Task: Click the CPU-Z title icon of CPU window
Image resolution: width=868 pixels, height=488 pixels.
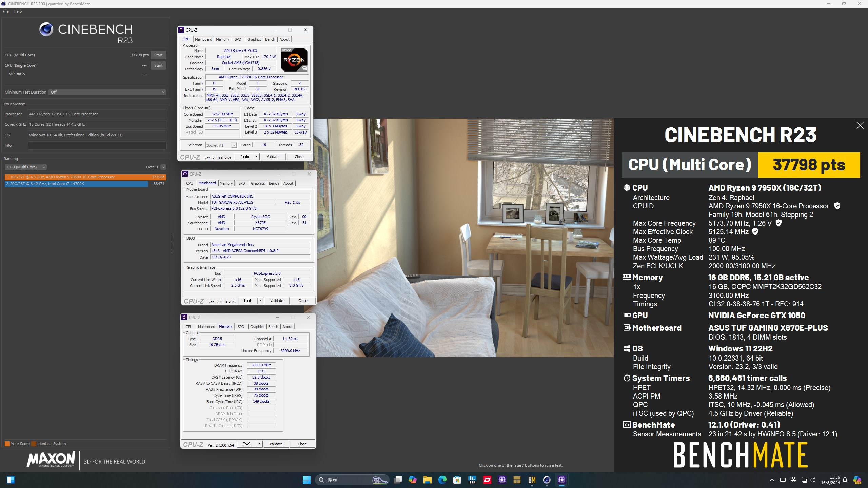Action: (181, 30)
